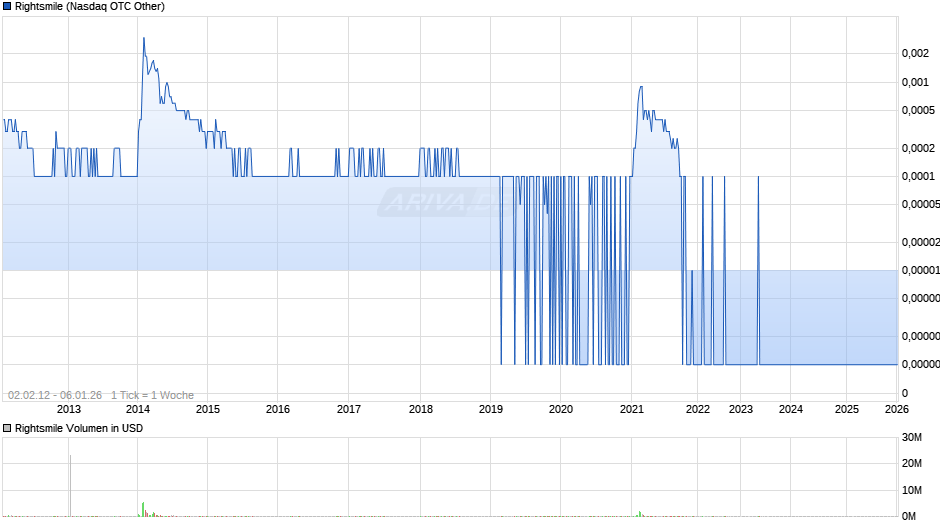Select the 2025 year label on x-axis

pos(846,409)
